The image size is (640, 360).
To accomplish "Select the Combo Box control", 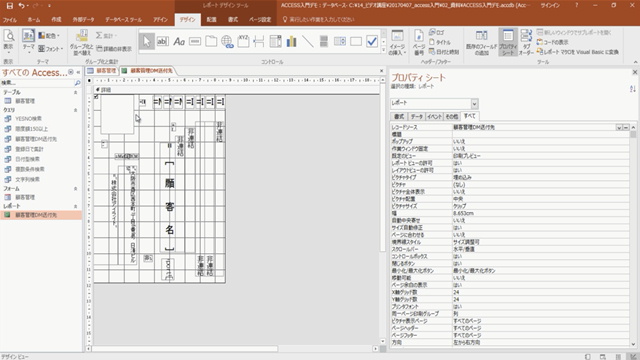I will click(x=276, y=41).
